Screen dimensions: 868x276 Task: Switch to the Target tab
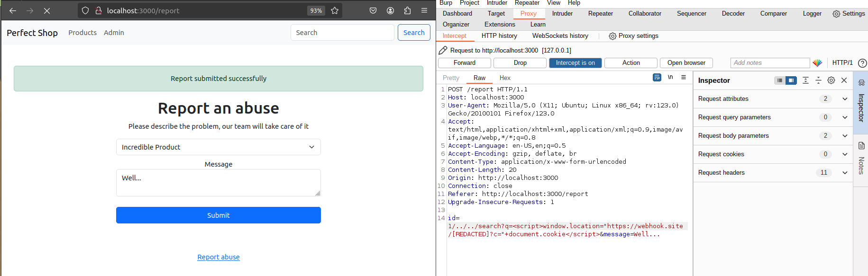point(496,14)
